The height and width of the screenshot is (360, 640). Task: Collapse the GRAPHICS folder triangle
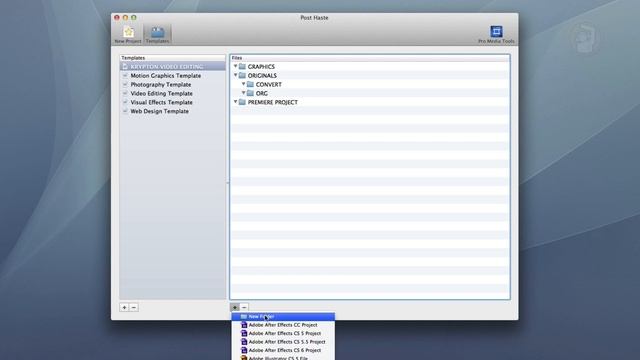236,66
